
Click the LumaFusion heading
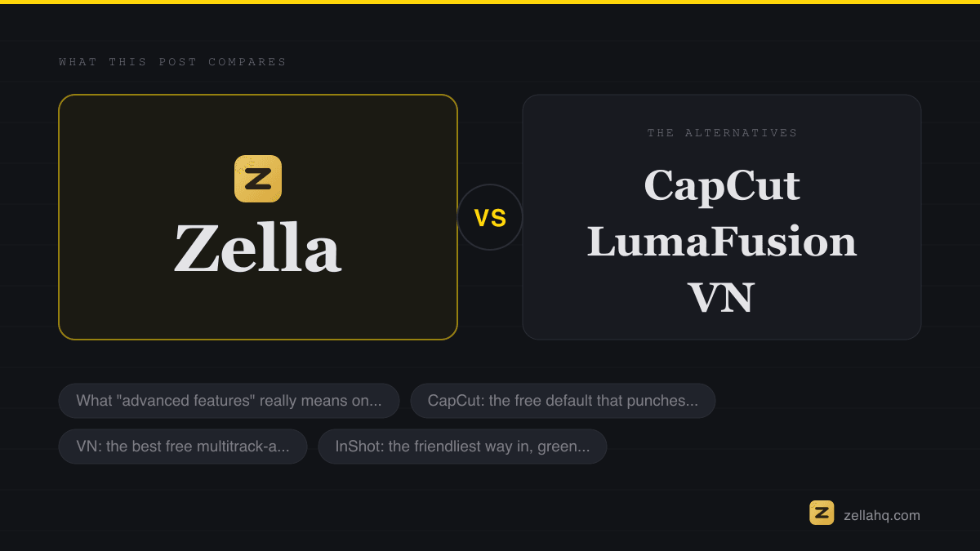(722, 242)
